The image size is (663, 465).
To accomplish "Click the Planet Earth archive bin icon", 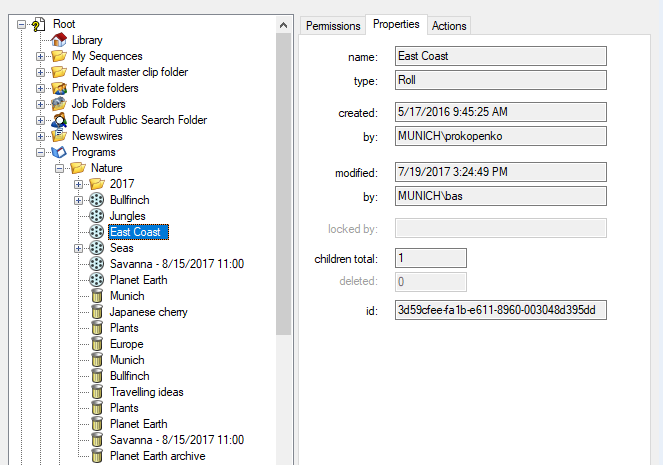I will pyautogui.click(x=97, y=456).
